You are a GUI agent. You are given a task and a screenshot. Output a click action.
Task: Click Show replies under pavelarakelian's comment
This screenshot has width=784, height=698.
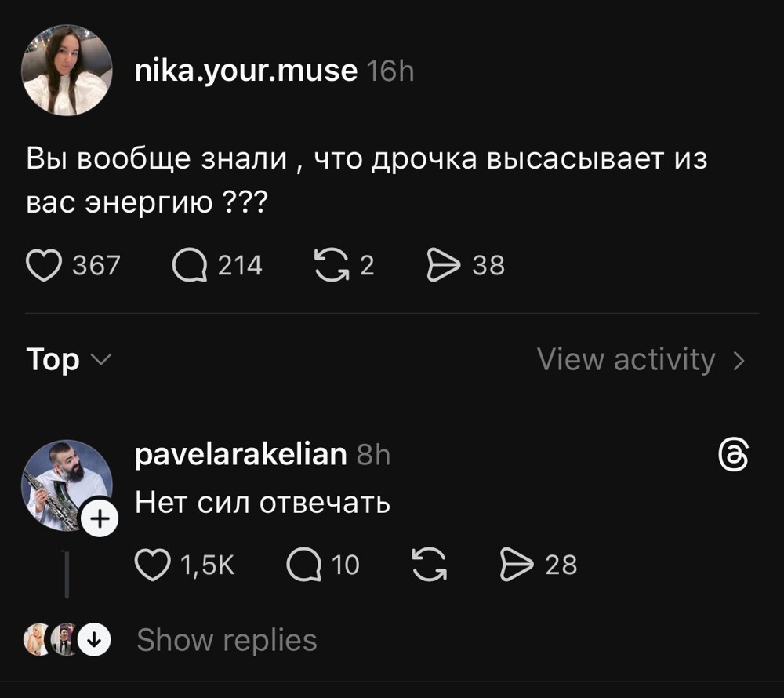(x=226, y=640)
